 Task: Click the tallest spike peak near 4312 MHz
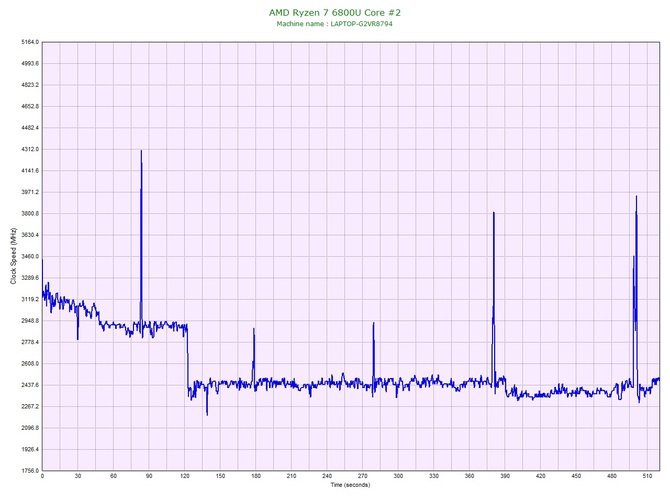[x=141, y=151]
